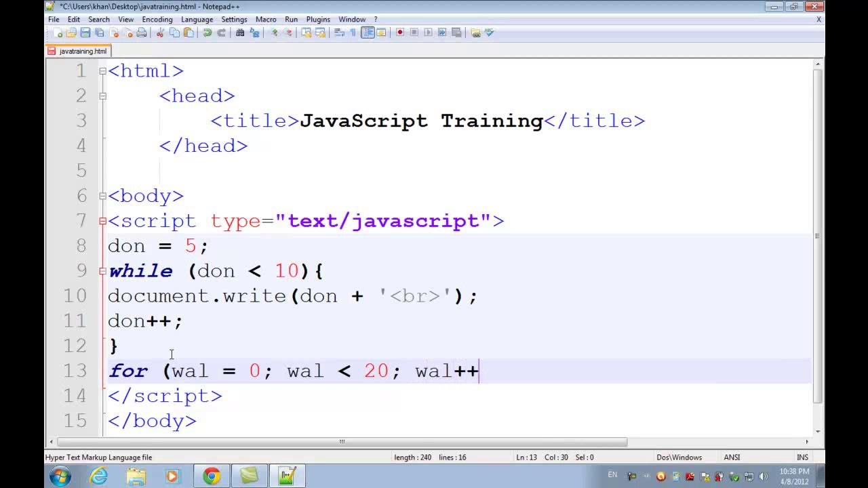Save the file with the Save icon
Screen dimensions: 868x488
tap(85, 33)
